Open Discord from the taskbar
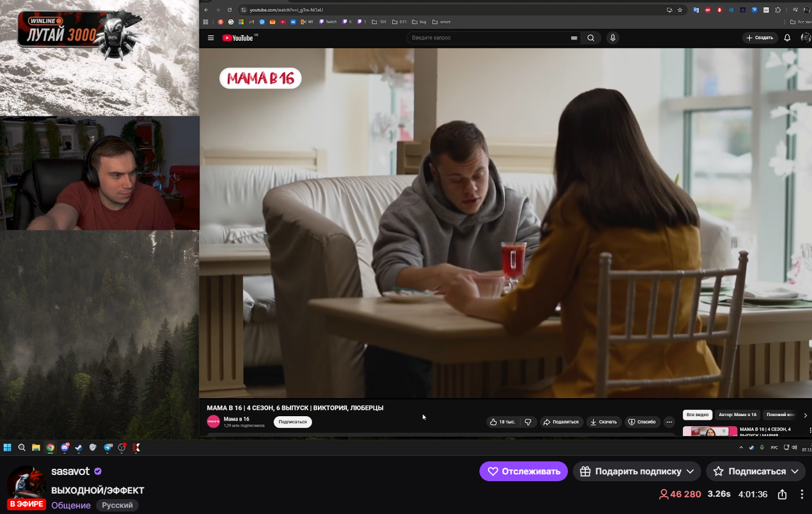The width and height of the screenshot is (812, 514). coord(65,447)
